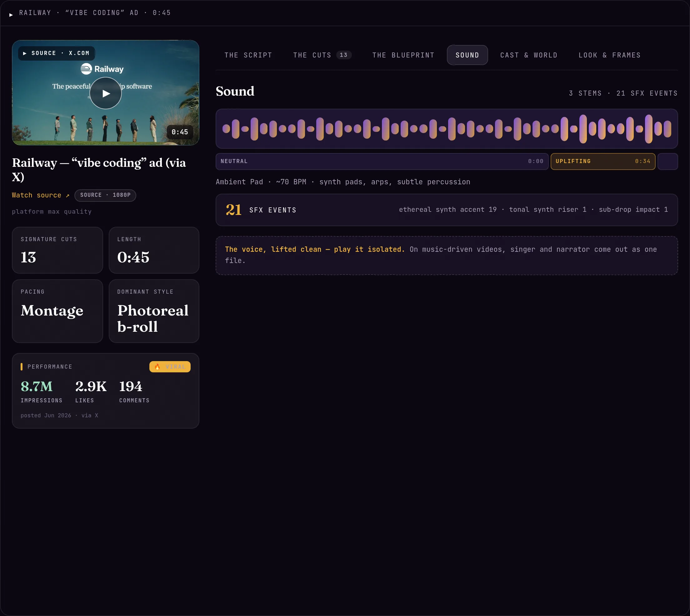Click the Sound section heading
The image size is (690, 616).
click(x=235, y=92)
